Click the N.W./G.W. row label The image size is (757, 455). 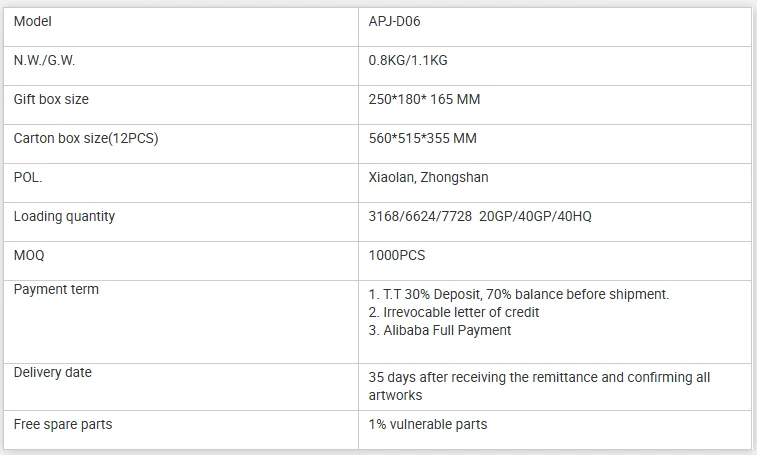[44, 60]
